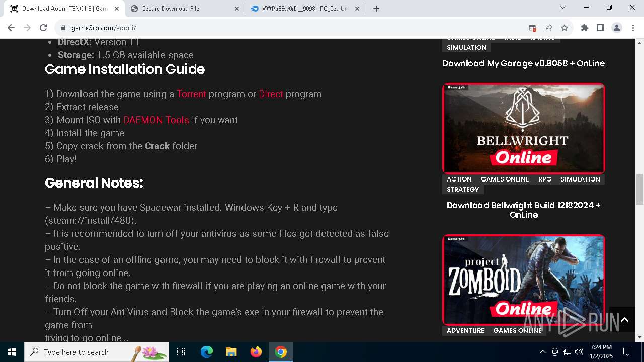Click the address bar URL
The image size is (644, 362).
(x=104, y=28)
